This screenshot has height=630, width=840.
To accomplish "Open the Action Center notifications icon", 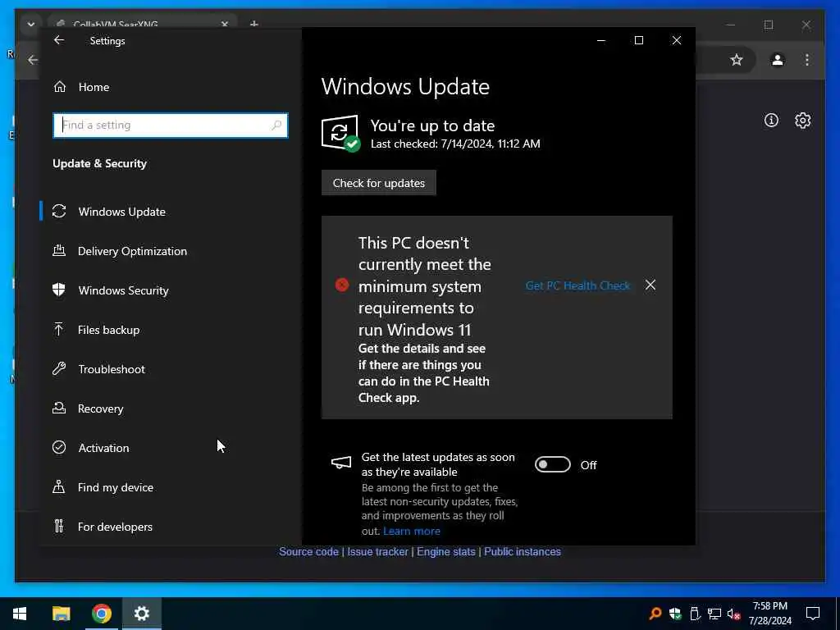I will click(x=813, y=614).
